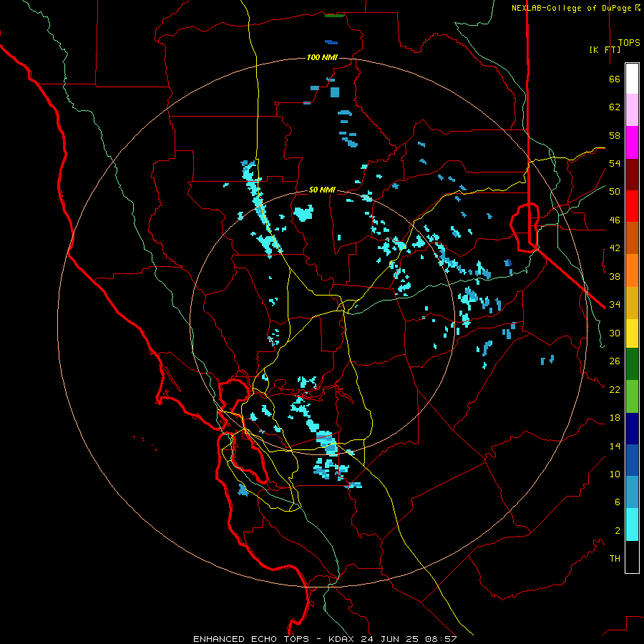This screenshot has width=644, height=644.
Task: Click the black TH threshold legend swatch
Action: 632,557
